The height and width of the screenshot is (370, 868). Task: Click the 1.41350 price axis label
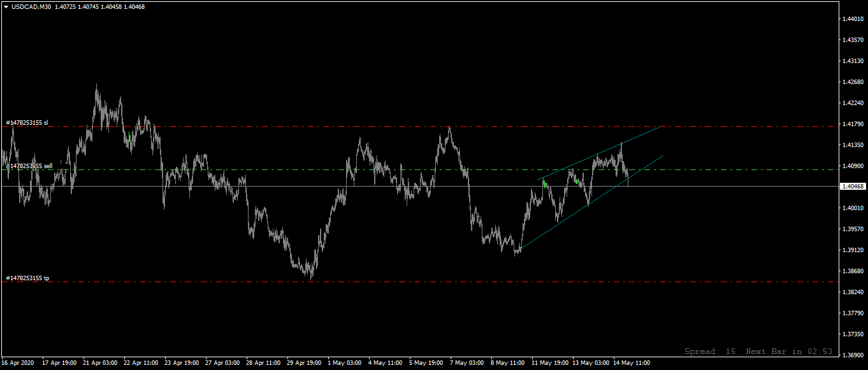[853, 145]
